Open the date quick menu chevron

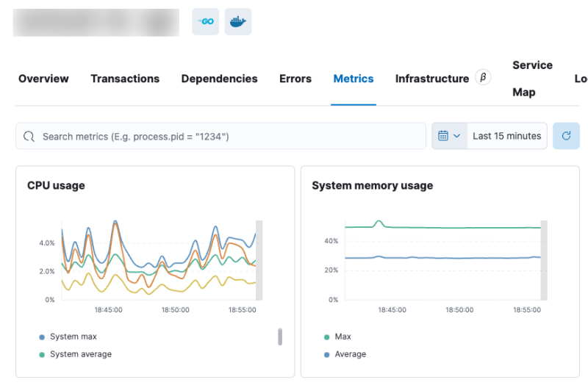coord(456,136)
